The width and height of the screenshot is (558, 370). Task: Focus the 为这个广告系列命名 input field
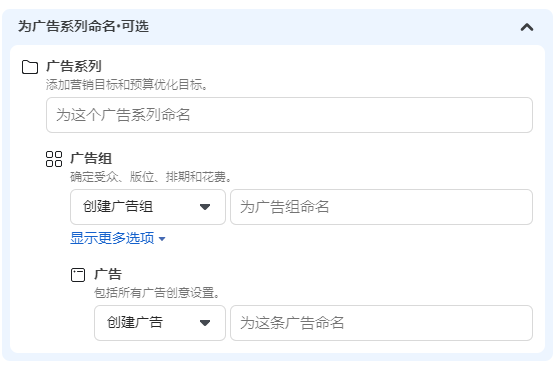289,115
